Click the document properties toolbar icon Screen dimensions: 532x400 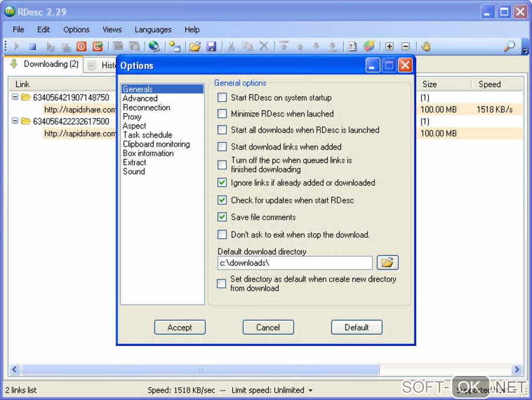[x=353, y=46]
